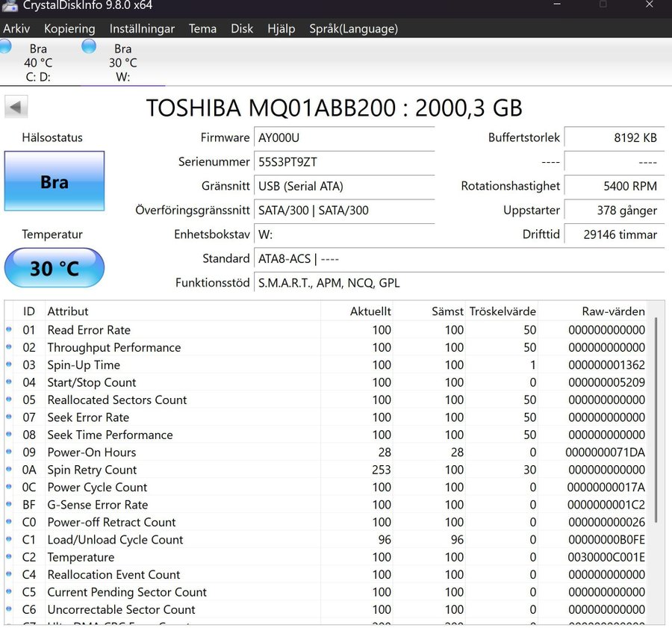Click the Funktionsstöd field S.M.A.R.T., APM, NCQ, GPL
672x628 pixels.
click(459, 283)
